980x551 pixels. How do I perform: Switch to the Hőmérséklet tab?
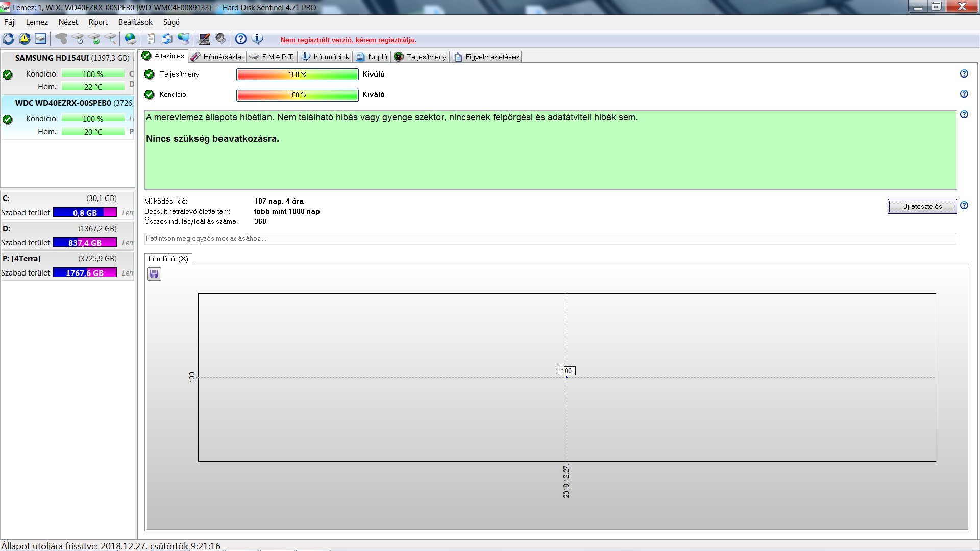[x=217, y=57]
